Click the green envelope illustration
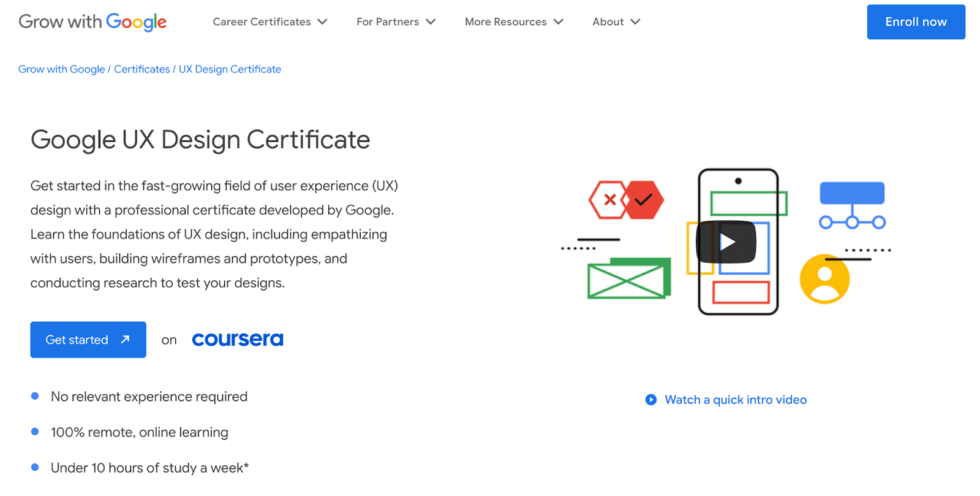The height and width of the screenshot is (496, 980). (628, 279)
